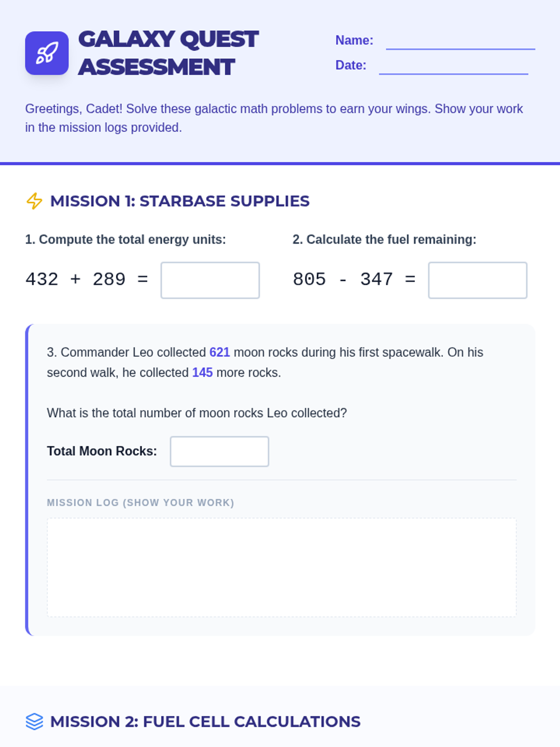This screenshot has width=560, height=747.
Task: Click the answer box for 805 - 347
Action: click(477, 280)
